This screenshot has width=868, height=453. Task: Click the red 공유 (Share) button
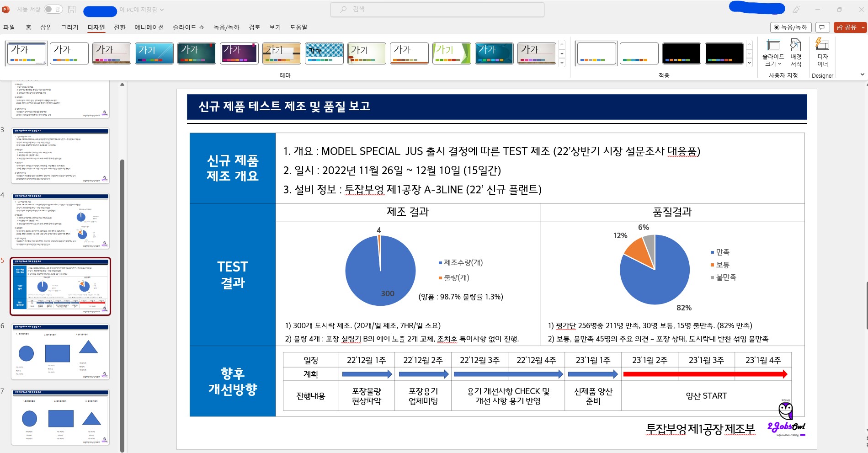click(x=848, y=27)
